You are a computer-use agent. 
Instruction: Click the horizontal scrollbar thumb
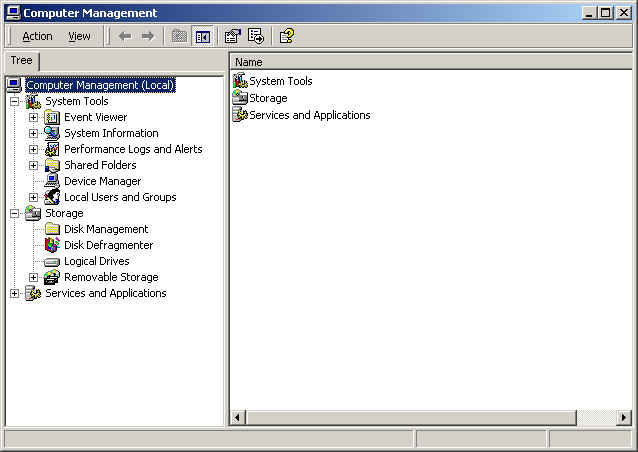click(x=411, y=417)
